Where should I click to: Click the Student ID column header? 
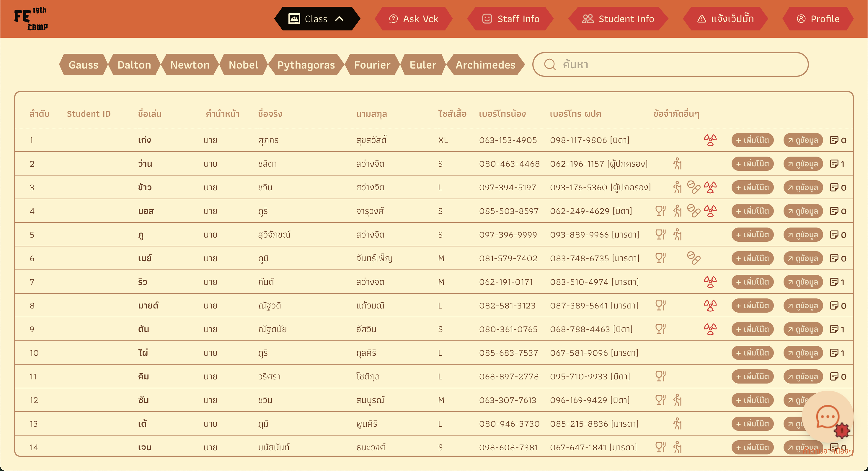pyautogui.click(x=89, y=114)
